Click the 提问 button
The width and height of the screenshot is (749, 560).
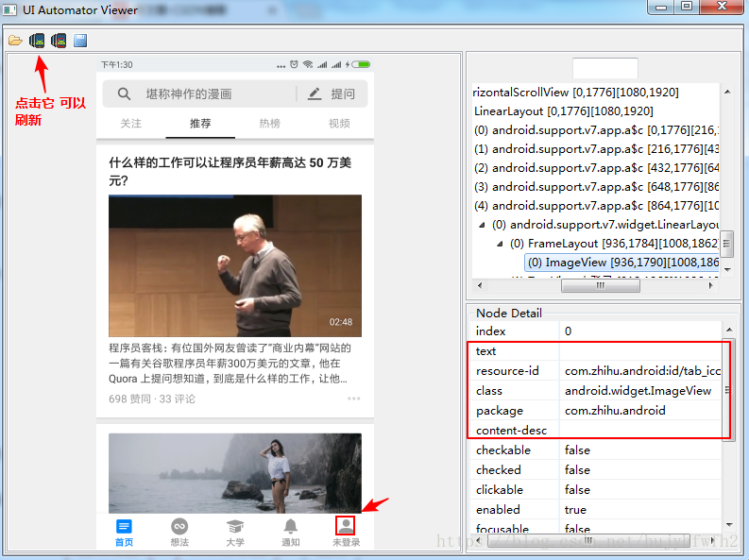coord(343,93)
